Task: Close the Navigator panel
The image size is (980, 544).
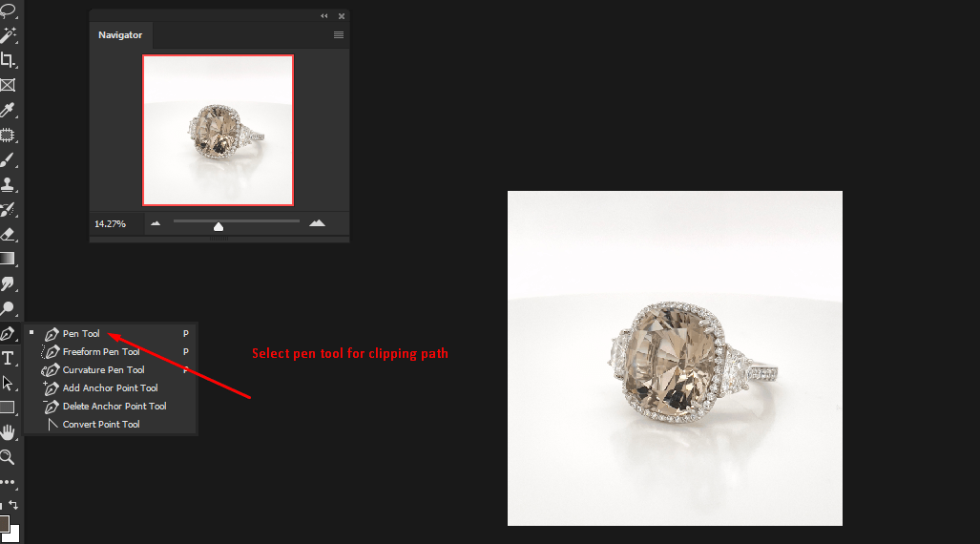Action: pyautogui.click(x=342, y=16)
